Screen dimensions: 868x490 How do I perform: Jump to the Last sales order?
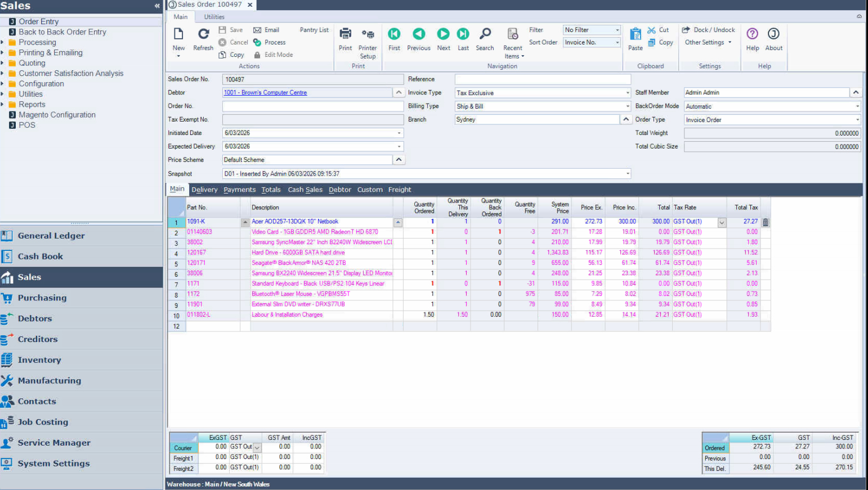click(x=463, y=35)
